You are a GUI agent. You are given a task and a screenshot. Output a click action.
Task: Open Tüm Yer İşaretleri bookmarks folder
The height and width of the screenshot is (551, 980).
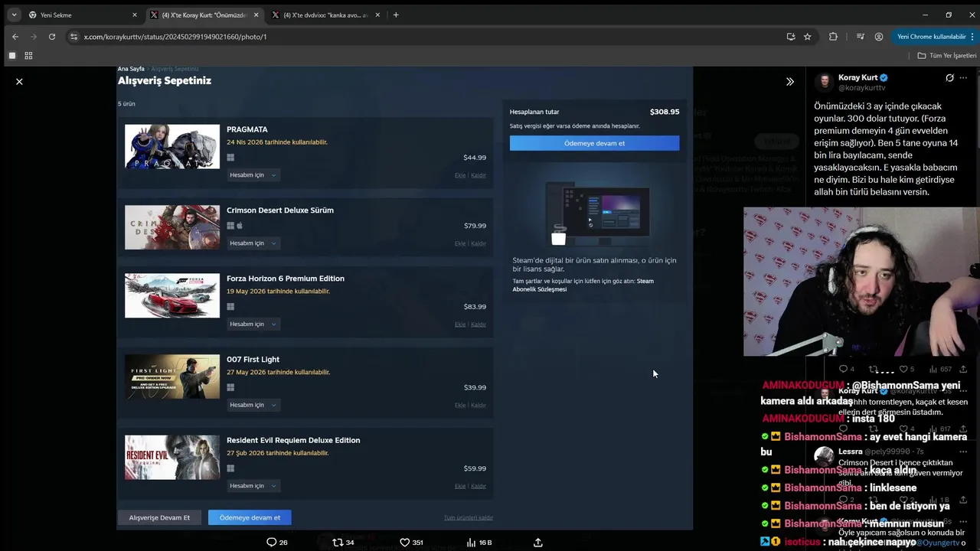(x=947, y=55)
